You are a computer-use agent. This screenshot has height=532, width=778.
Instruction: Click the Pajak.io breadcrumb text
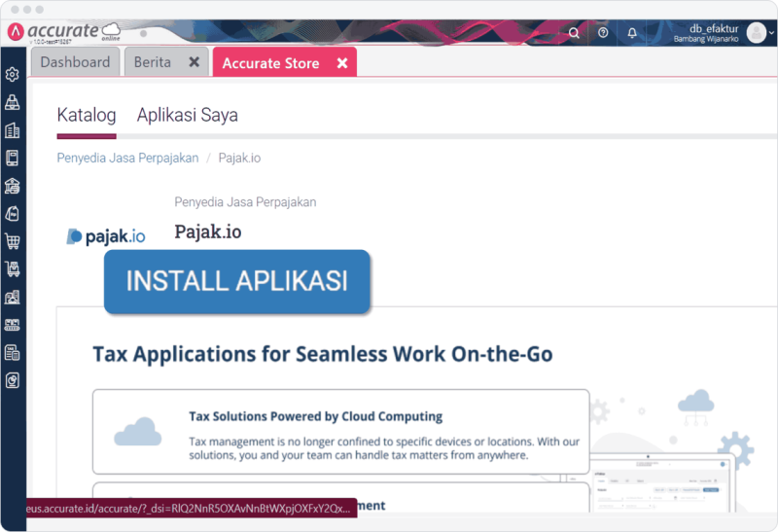239,158
